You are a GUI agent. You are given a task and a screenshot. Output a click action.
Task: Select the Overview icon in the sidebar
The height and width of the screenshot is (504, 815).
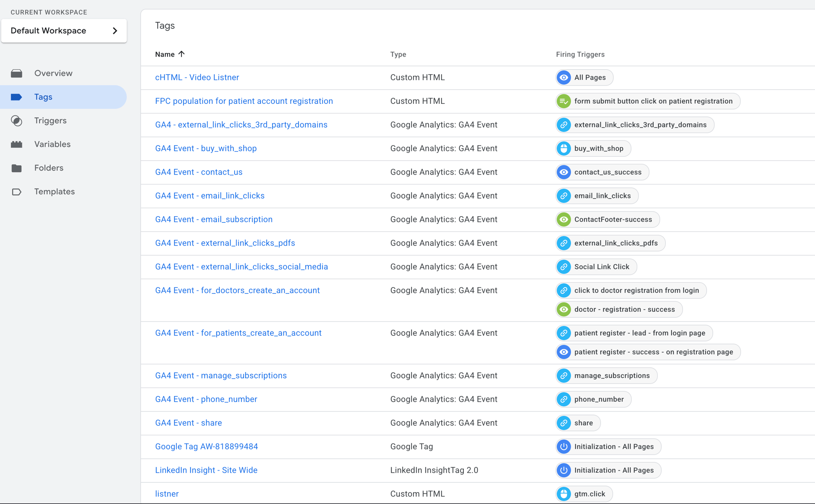[17, 73]
